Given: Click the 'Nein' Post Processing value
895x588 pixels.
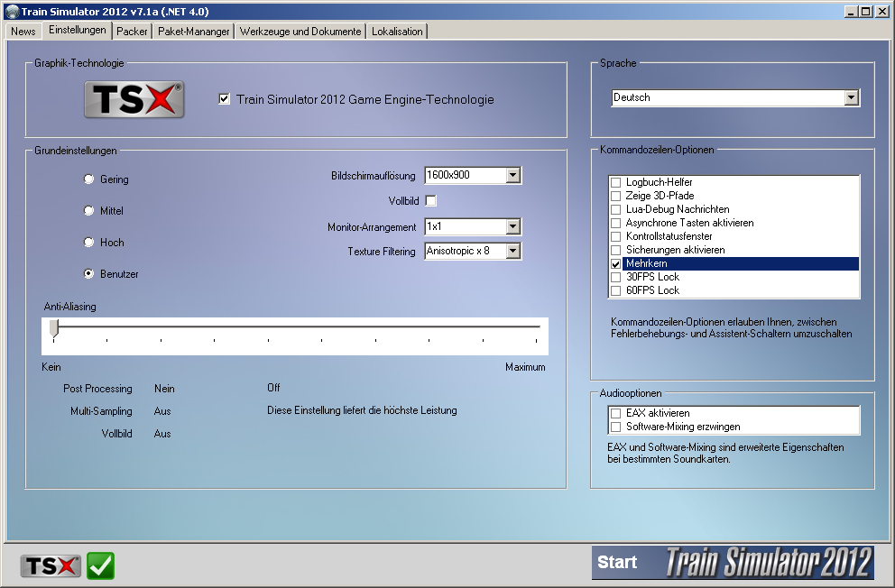Looking at the screenshot, I should pyautogui.click(x=164, y=389).
